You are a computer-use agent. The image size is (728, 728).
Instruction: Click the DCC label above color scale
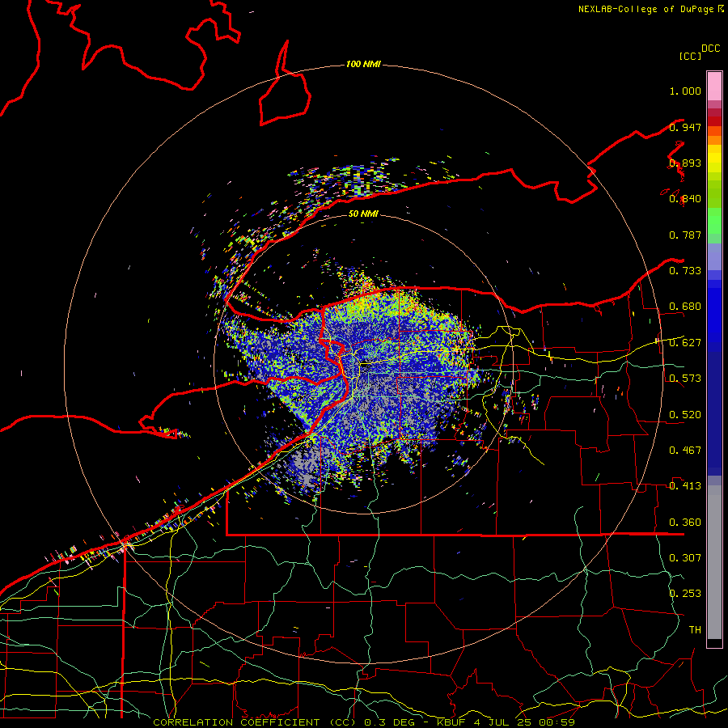click(x=710, y=49)
